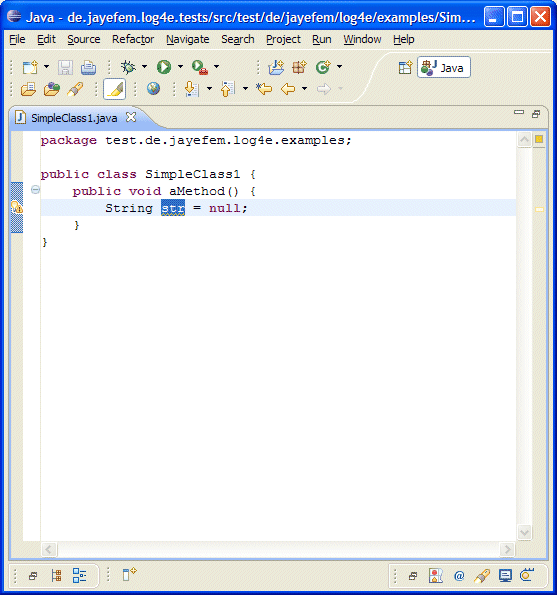Click the Problems fast view icon
This screenshot has height=595, width=557.
click(436, 576)
